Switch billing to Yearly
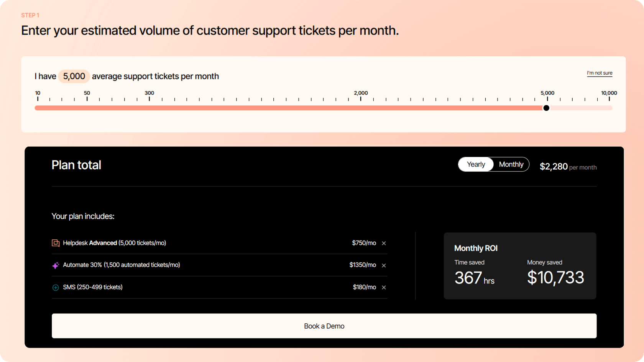This screenshot has width=644, height=362. [476, 164]
